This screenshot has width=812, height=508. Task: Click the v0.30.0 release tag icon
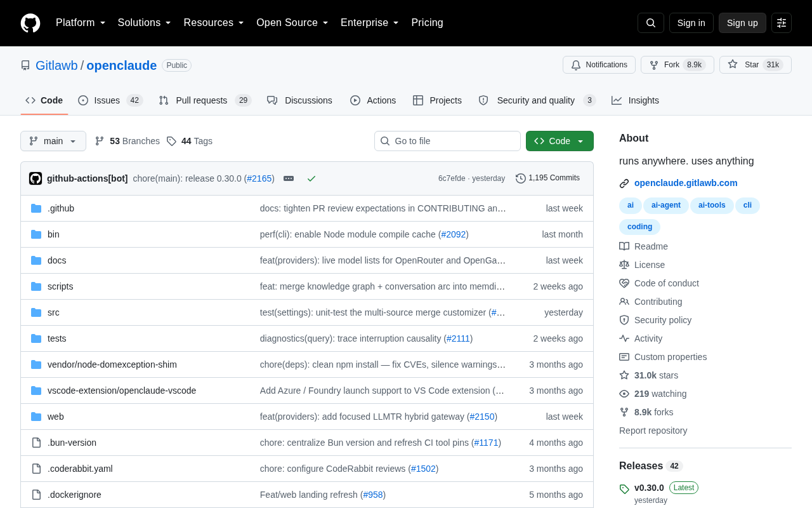[624, 489]
